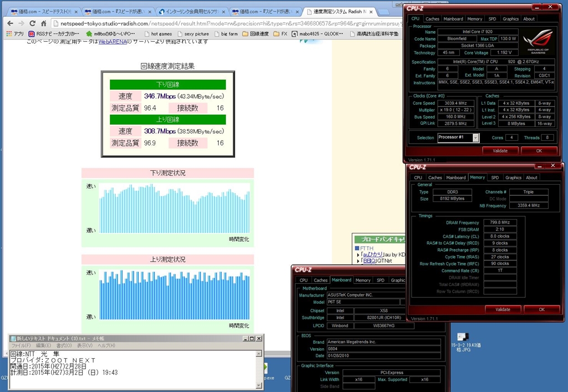Click the ROG Republic of Gamers logo
The width and height of the screenshot is (568, 392).
pyautogui.click(x=537, y=42)
